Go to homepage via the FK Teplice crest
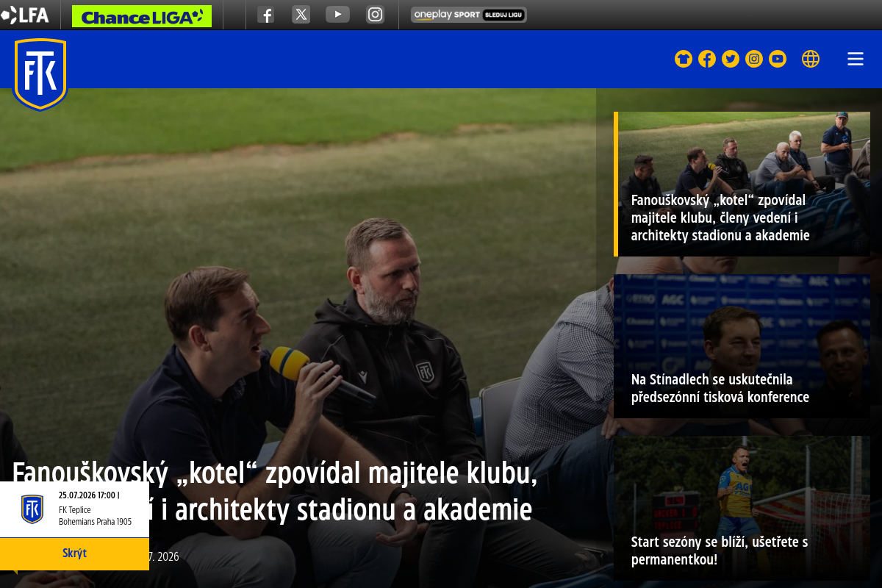 pyautogui.click(x=40, y=74)
